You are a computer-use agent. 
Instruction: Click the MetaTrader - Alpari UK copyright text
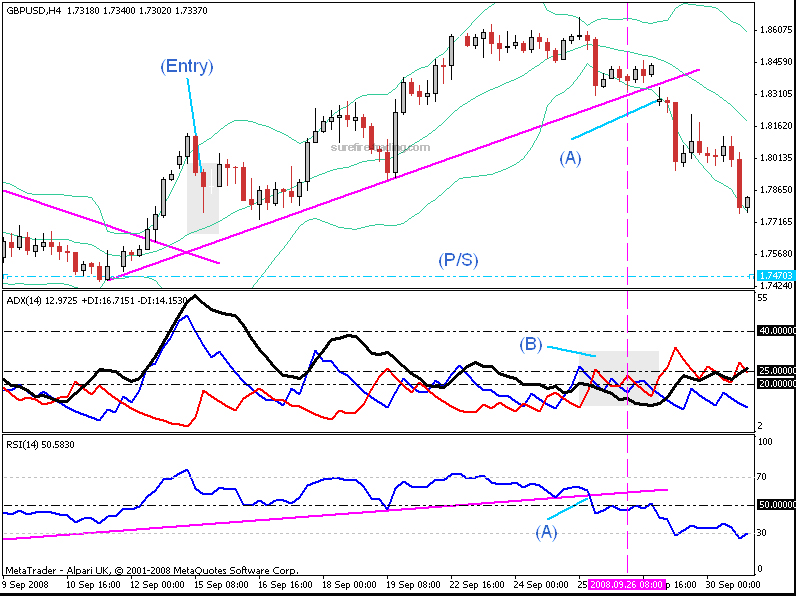point(152,571)
